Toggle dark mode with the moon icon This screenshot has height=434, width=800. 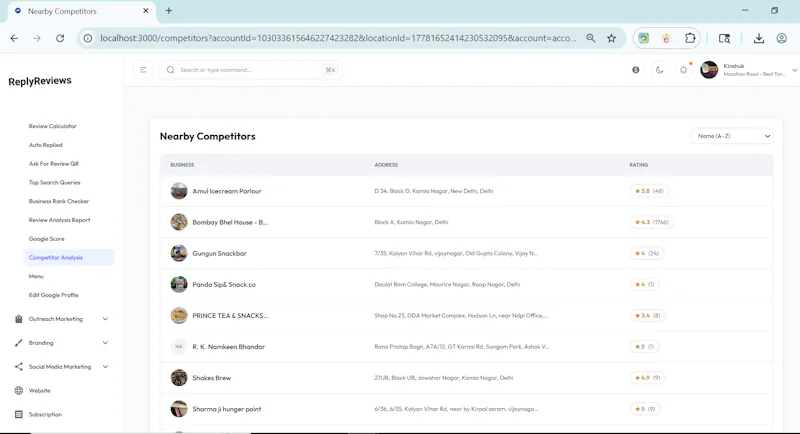659,70
